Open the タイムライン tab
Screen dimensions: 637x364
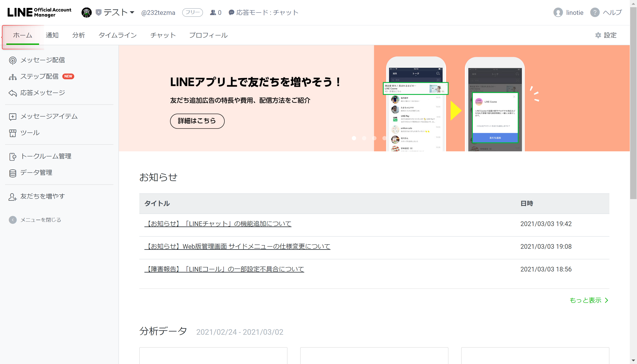click(118, 35)
